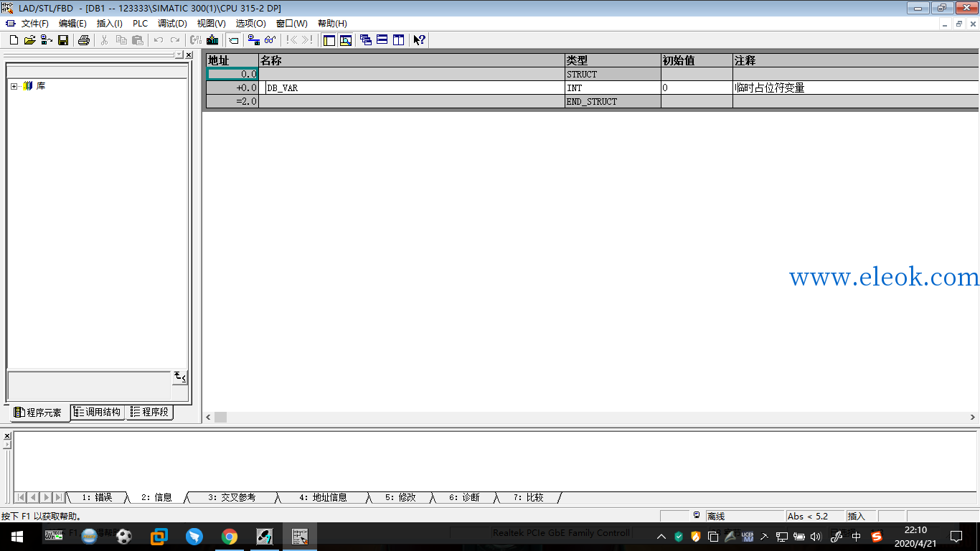This screenshot has width=980, height=551.
Task: Expand the 库 library tree node
Action: (x=14, y=86)
